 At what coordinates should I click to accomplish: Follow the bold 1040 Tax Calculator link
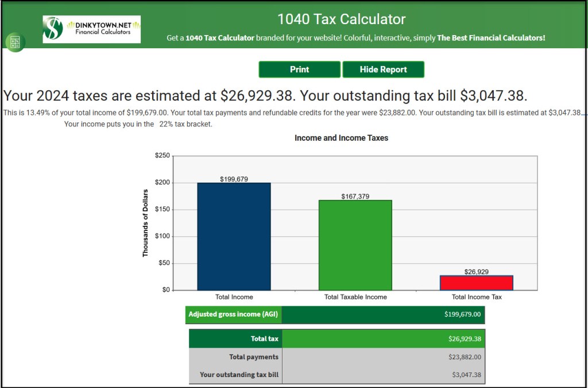(x=220, y=38)
